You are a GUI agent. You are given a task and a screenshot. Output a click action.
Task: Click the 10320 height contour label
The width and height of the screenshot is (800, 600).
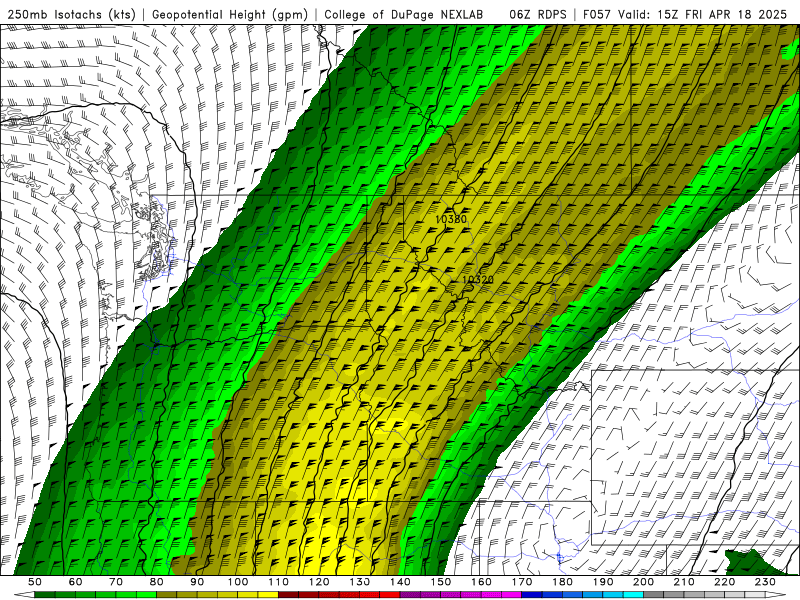(478, 280)
